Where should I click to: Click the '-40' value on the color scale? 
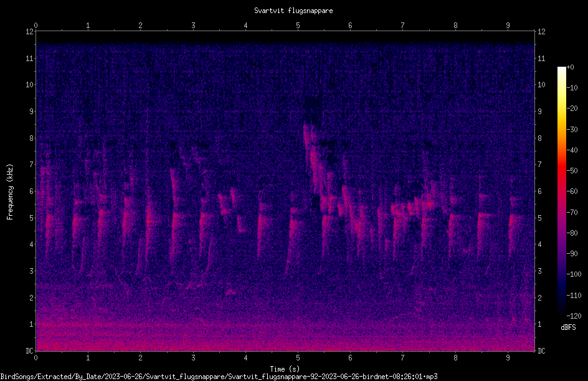(x=572, y=150)
